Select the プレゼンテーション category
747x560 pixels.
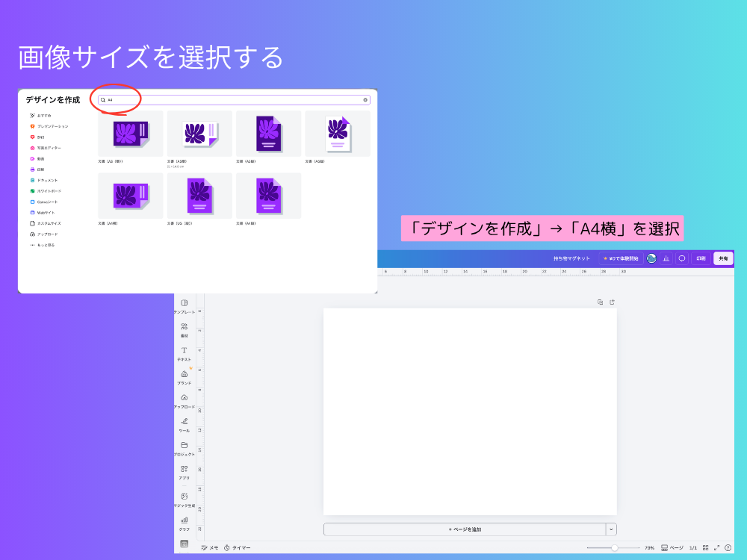(x=49, y=127)
